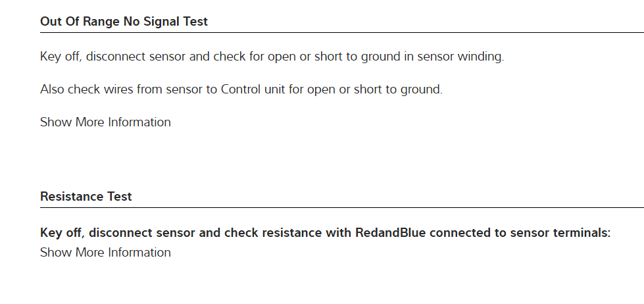The height and width of the screenshot is (304, 644).
Task: Click the Out Of Range No Signal Test heading
Action: tap(124, 22)
